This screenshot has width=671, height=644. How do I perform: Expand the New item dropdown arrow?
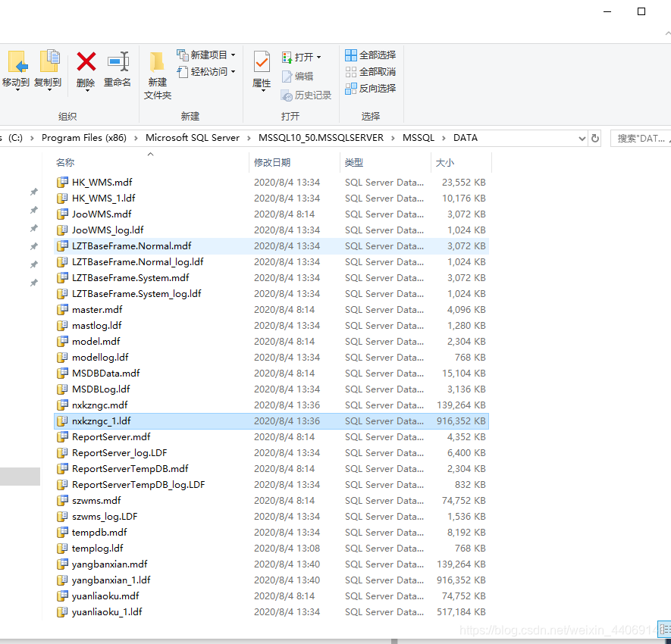(x=234, y=55)
